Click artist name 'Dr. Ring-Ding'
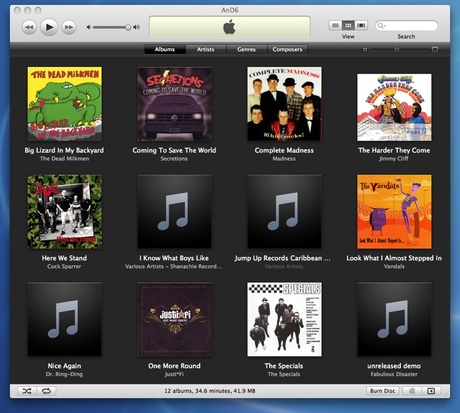This screenshot has height=413, width=460. click(64, 374)
